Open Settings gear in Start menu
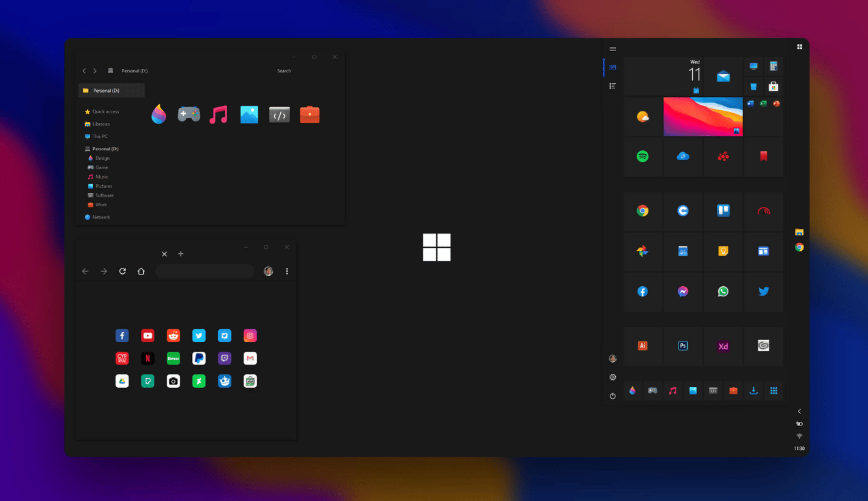868x501 pixels. click(x=613, y=377)
